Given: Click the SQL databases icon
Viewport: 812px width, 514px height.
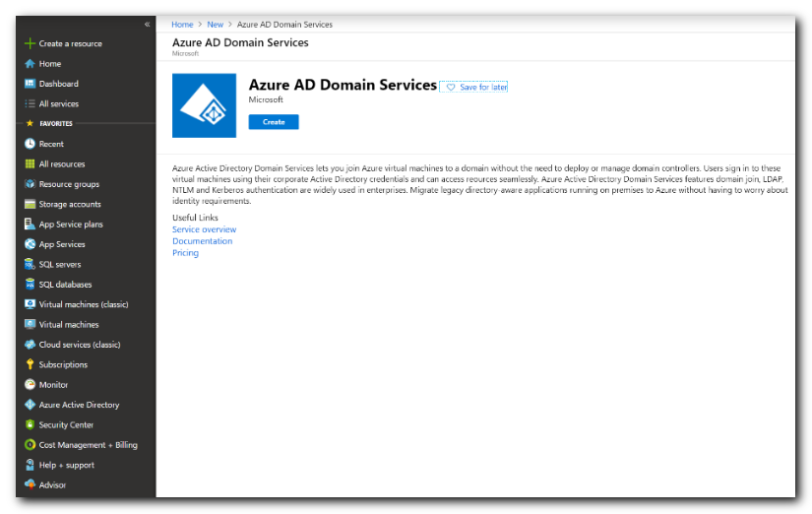Looking at the screenshot, I should coord(31,285).
